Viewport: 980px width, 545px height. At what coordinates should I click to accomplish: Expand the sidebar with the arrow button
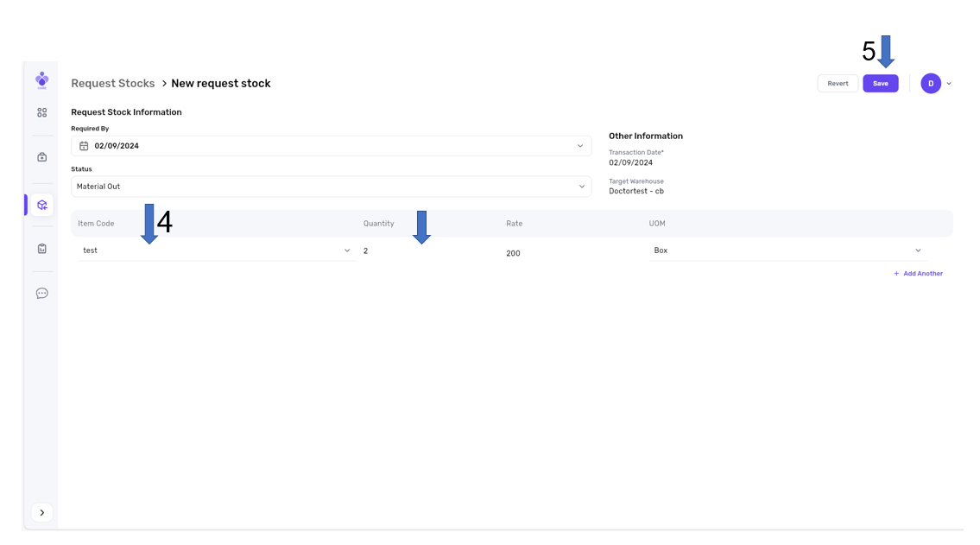41,512
